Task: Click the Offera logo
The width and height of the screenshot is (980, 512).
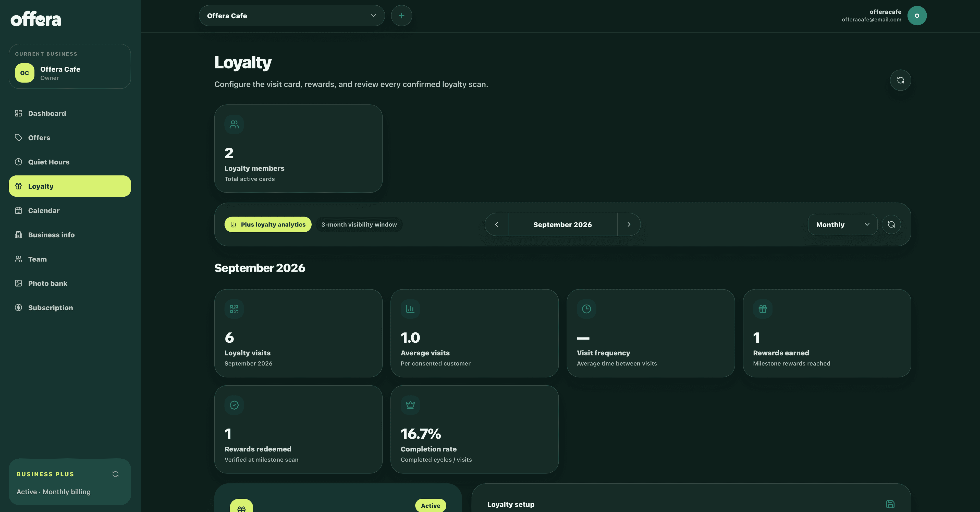Action: 36,19
